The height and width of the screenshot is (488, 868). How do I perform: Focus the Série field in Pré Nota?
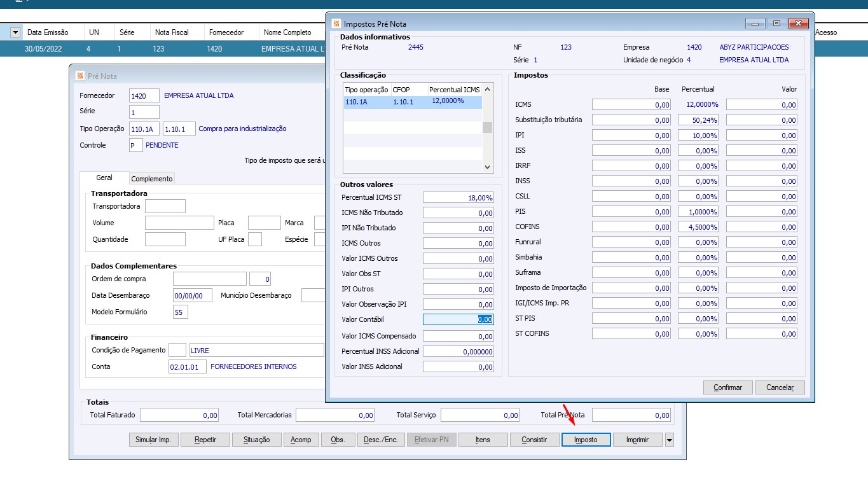pos(144,112)
